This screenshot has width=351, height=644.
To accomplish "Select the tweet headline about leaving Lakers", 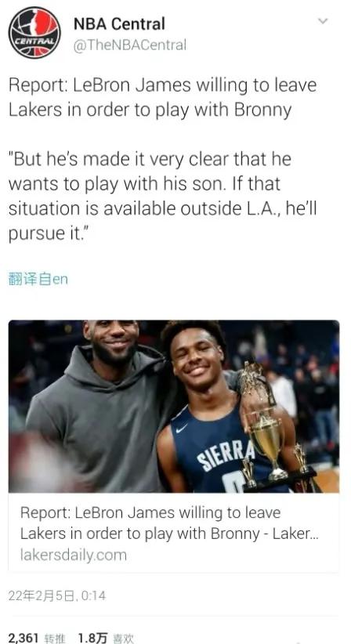I will pyautogui.click(x=162, y=97).
